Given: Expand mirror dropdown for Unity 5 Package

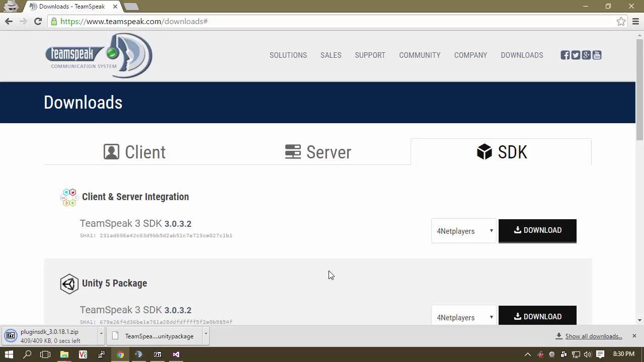Looking at the screenshot, I should (x=464, y=315).
